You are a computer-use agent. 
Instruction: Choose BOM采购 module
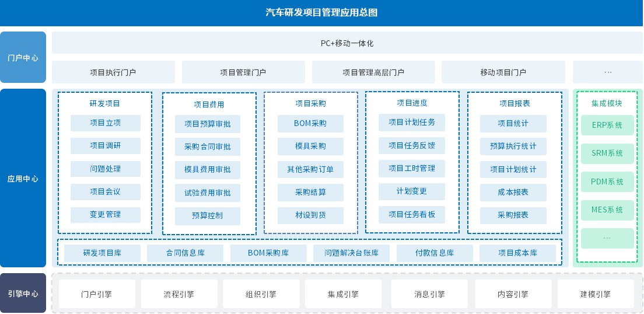click(310, 123)
